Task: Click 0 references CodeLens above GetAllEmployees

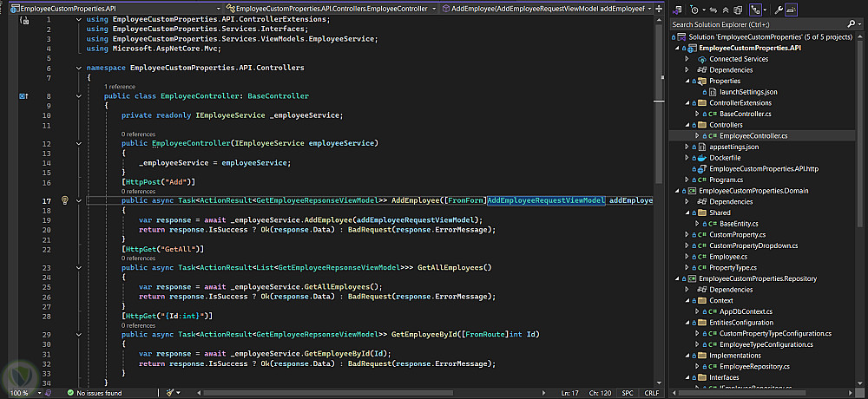Action: click(138, 258)
